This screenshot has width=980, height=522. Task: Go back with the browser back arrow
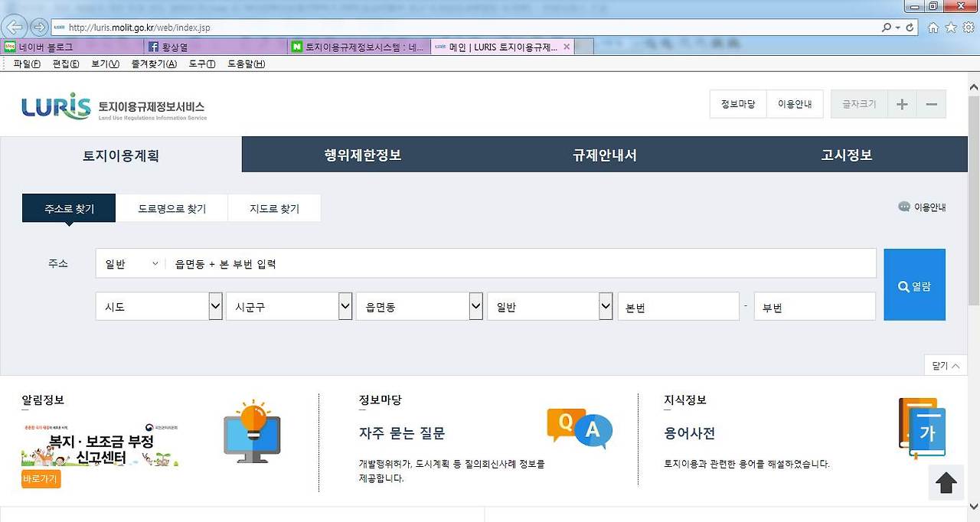[x=15, y=28]
